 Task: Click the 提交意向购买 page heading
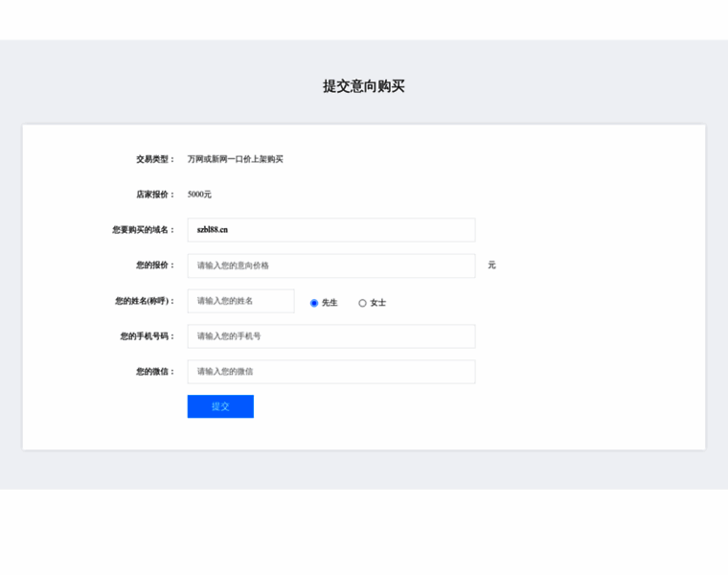(x=364, y=86)
